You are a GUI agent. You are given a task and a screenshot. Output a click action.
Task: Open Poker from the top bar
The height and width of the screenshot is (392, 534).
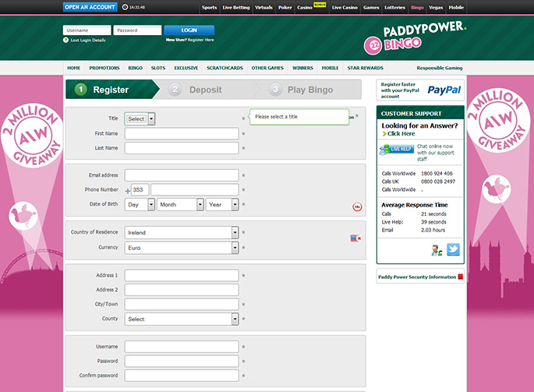(x=285, y=8)
